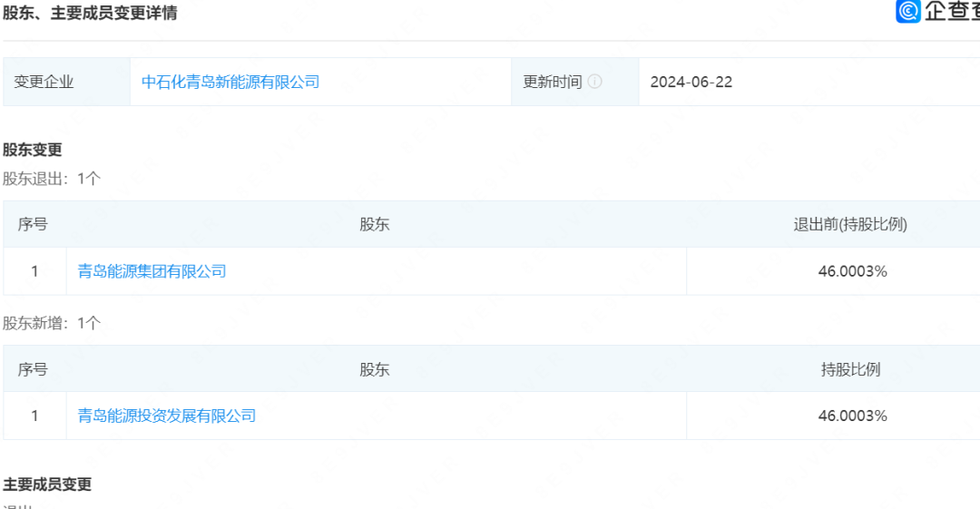The width and height of the screenshot is (980, 509).
Task: Click row number 1 beside 青岛能源投资发展有限公司
Action: pos(34,416)
